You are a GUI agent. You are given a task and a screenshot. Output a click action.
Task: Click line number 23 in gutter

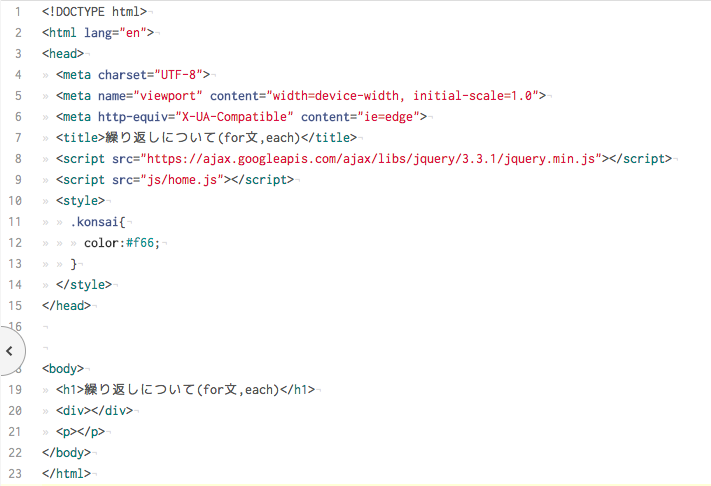(15, 473)
